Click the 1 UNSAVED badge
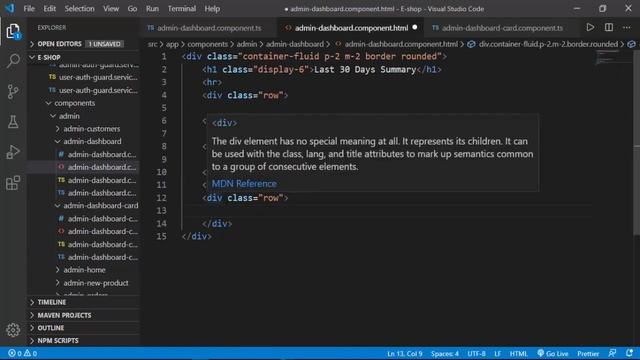Viewport: 640px width, 360px height. 104,44
